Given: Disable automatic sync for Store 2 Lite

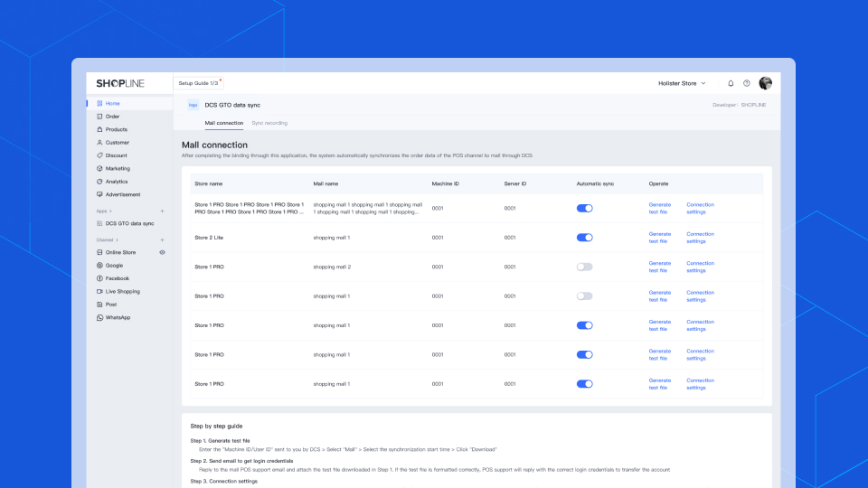Looking at the screenshot, I should click(x=584, y=238).
